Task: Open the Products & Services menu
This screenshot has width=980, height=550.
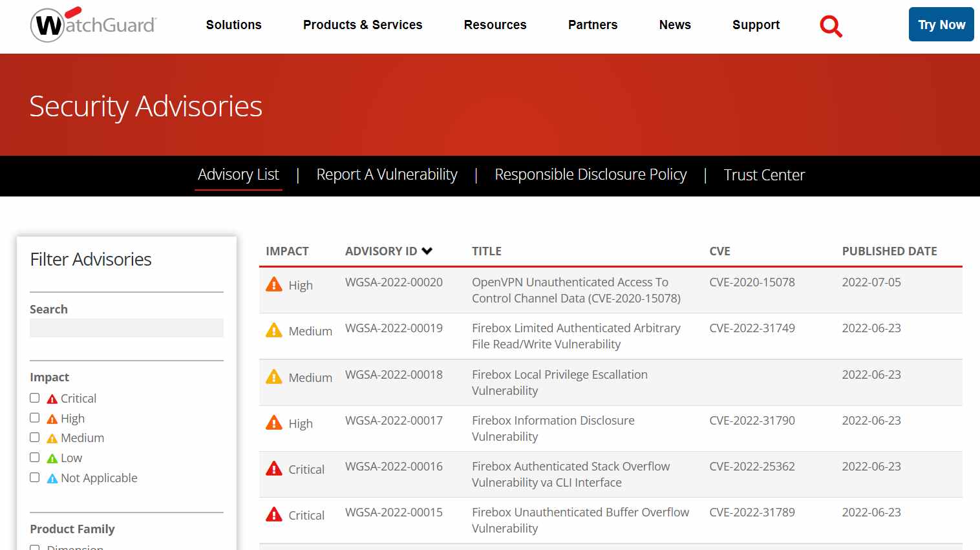Action: [x=363, y=25]
